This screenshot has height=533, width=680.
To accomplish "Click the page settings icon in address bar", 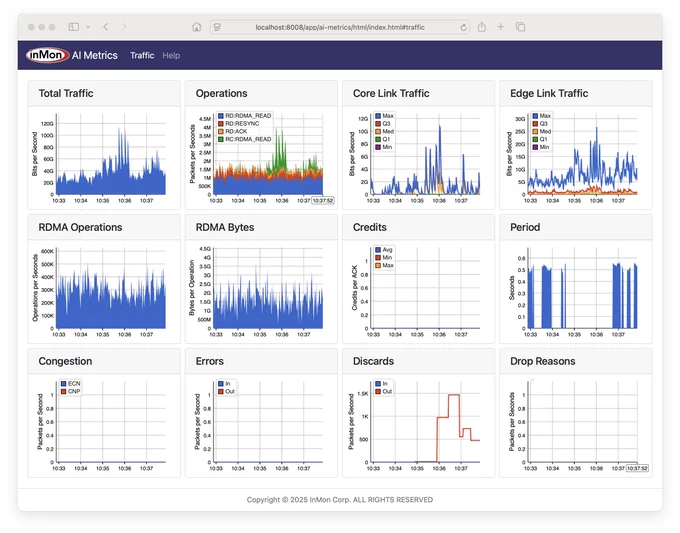I will pyautogui.click(x=217, y=27).
